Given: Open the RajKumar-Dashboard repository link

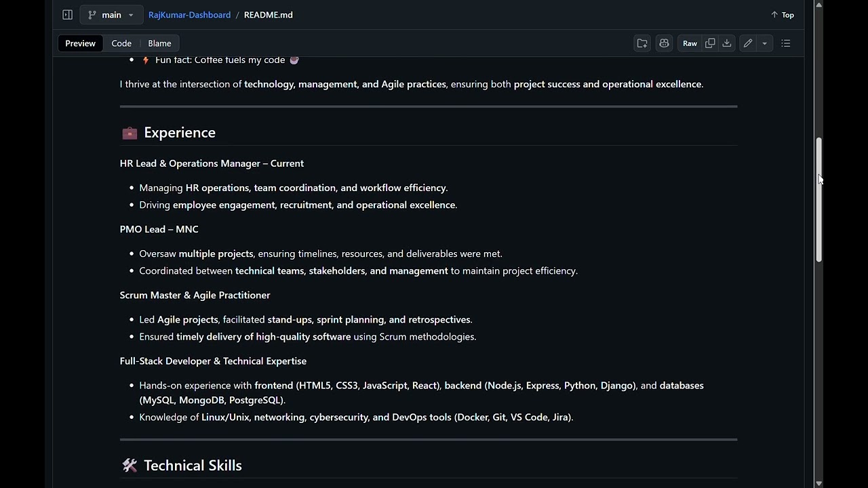Looking at the screenshot, I should 189,15.
